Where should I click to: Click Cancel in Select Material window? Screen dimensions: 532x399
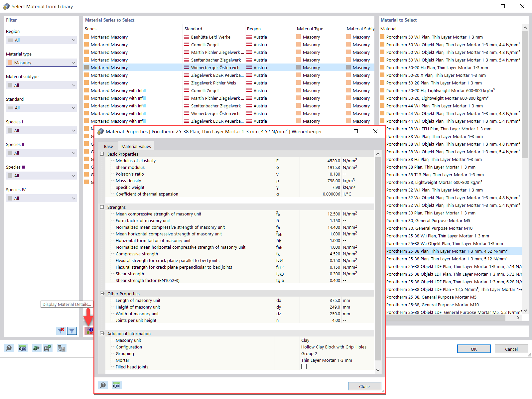[x=511, y=349]
